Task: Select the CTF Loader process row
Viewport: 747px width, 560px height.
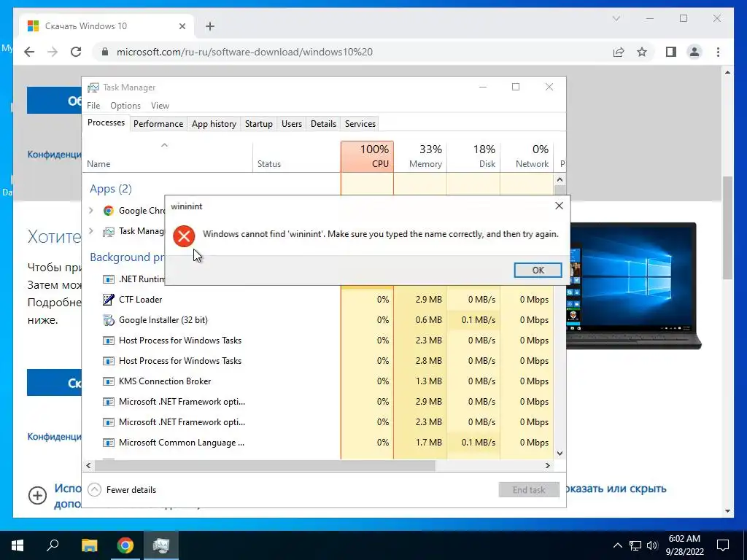Action: coord(318,300)
